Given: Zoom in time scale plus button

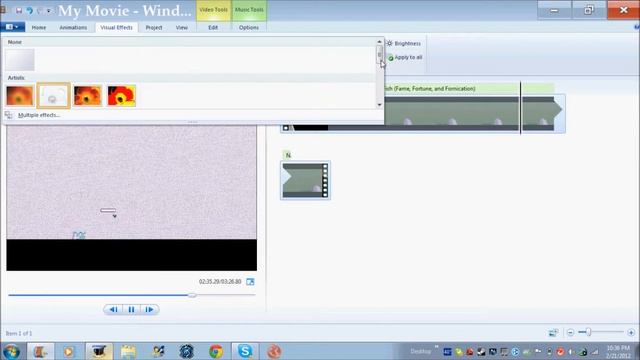Looking at the screenshot, I should [x=631, y=333].
